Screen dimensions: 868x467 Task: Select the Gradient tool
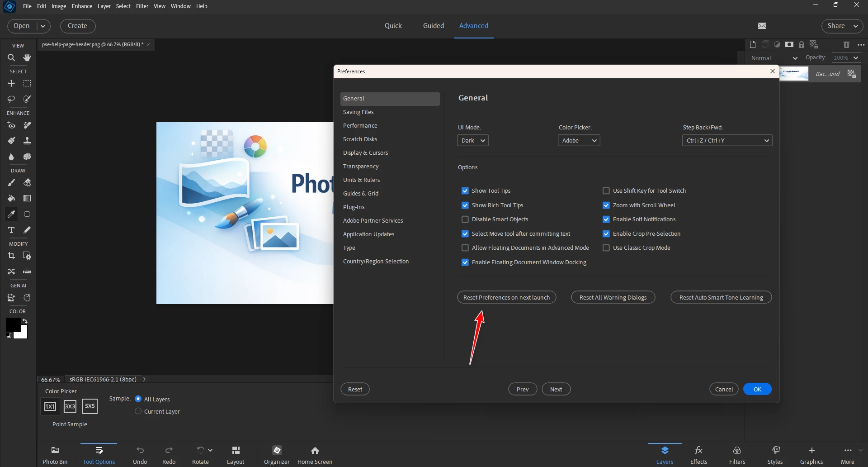27,198
